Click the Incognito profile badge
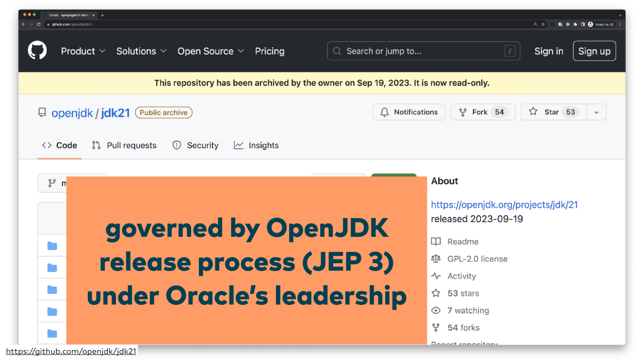The width and height of the screenshot is (644, 362). [x=601, y=24]
